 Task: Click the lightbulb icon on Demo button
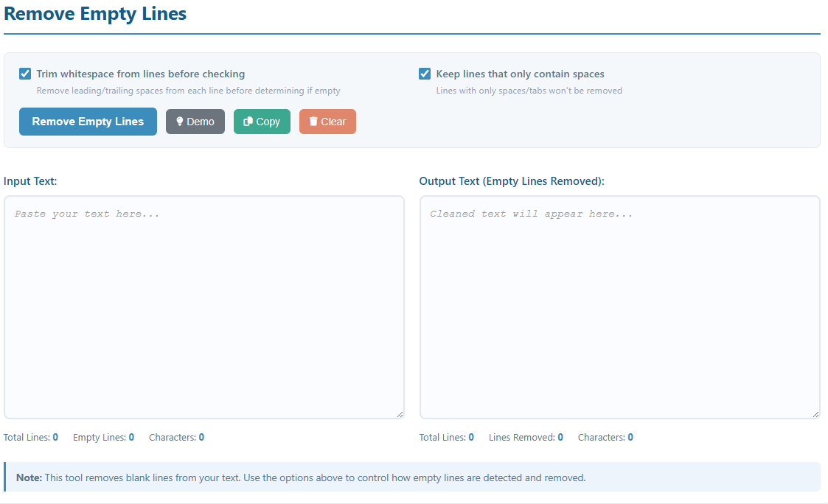coord(179,122)
